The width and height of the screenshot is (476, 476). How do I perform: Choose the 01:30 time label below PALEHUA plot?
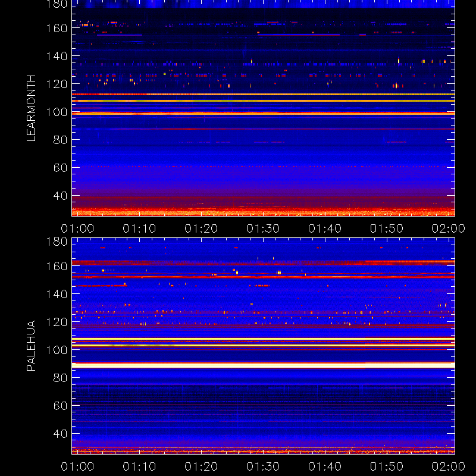[x=263, y=466]
